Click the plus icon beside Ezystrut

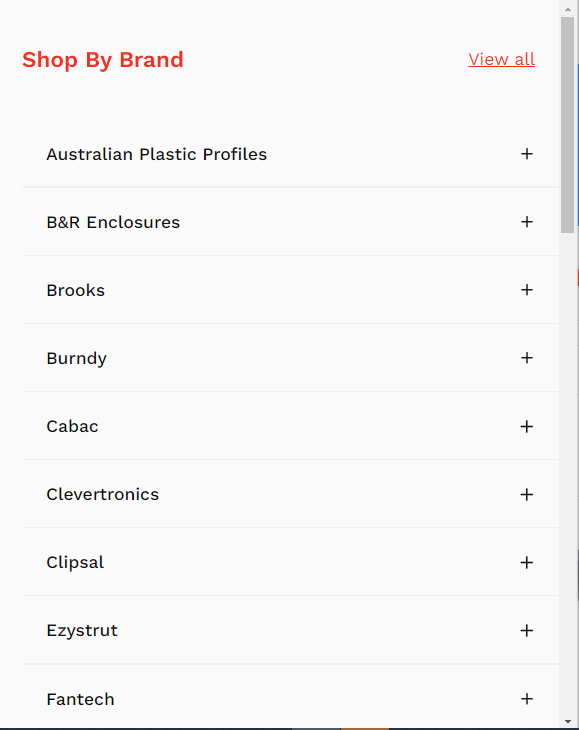[x=526, y=630]
